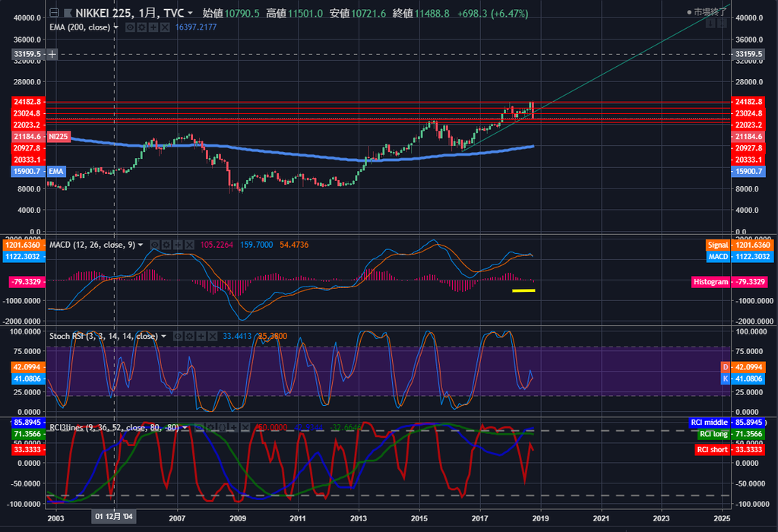Expand the RCI3lines dropdown arrow
The width and height of the screenshot is (778, 532).
point(185,427)
